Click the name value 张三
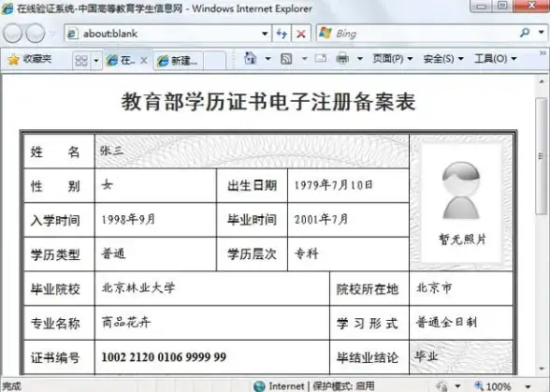This screenshot has height=392, width=550. point(111,151)
